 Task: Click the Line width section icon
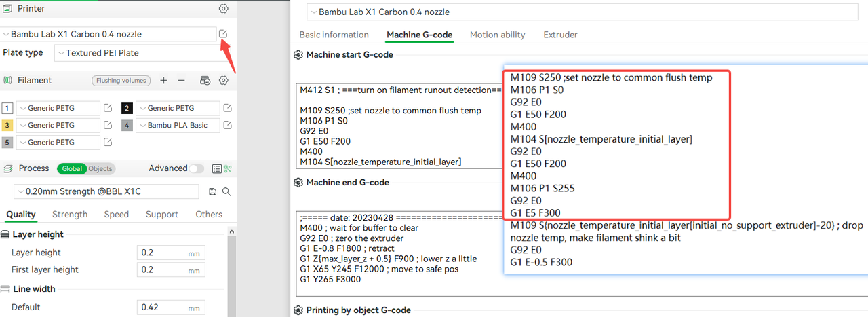coord(5,288)
